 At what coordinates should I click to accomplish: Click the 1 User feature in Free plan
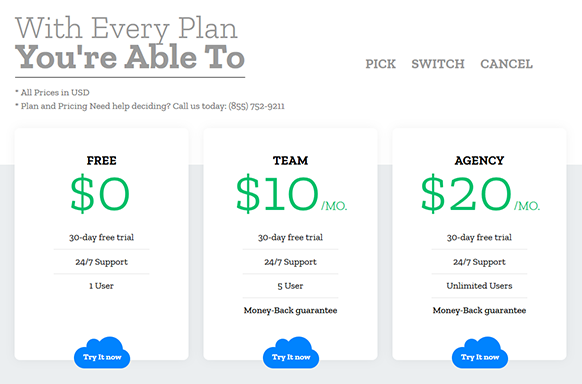[x=101, y=286]
